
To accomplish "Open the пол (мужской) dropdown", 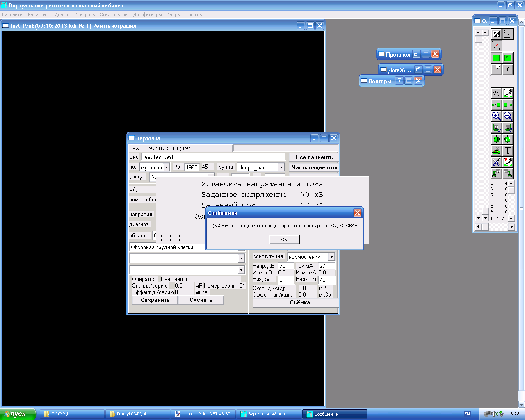I will 166,167.
